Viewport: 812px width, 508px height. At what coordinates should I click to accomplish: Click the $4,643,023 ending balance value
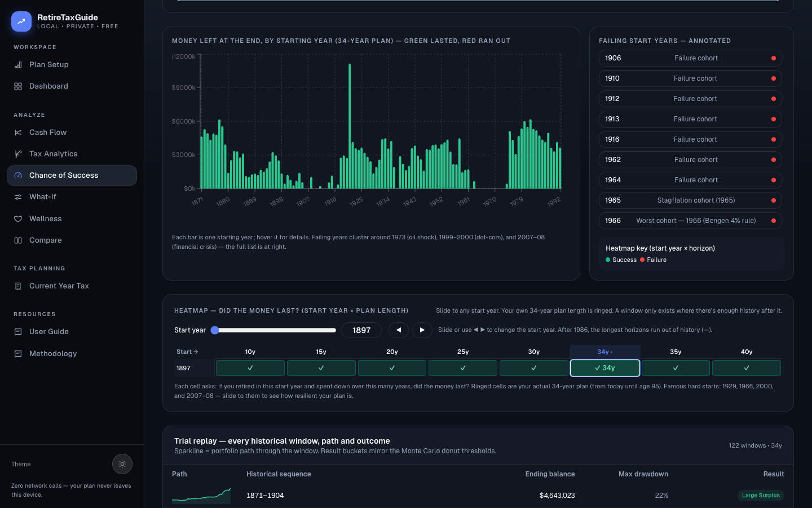point(557,496)
